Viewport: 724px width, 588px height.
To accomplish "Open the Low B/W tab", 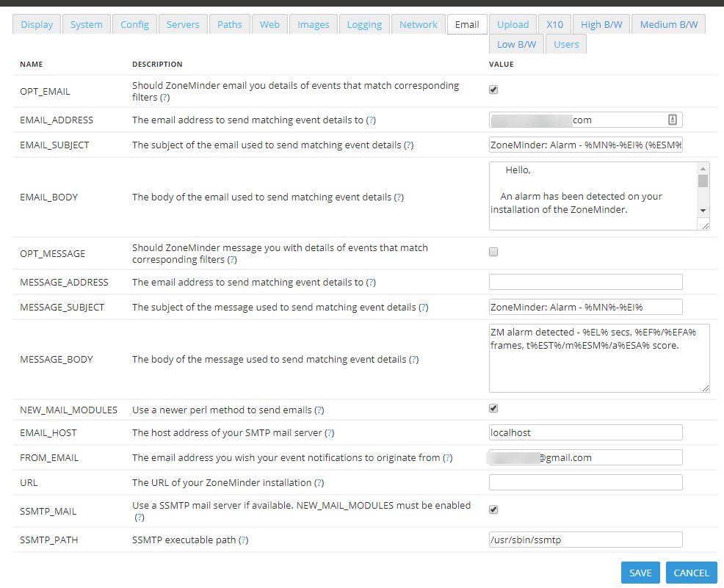I will click(x=516, y=44).
